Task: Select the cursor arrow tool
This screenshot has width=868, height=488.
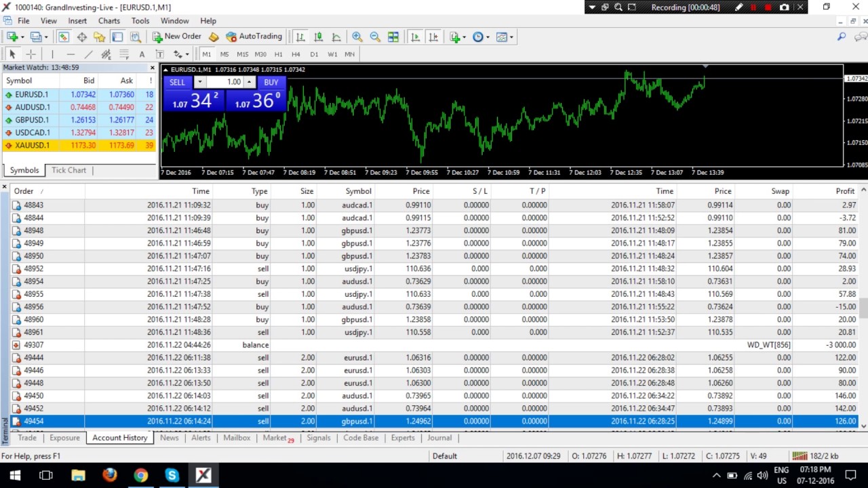Action: (12, 54)
